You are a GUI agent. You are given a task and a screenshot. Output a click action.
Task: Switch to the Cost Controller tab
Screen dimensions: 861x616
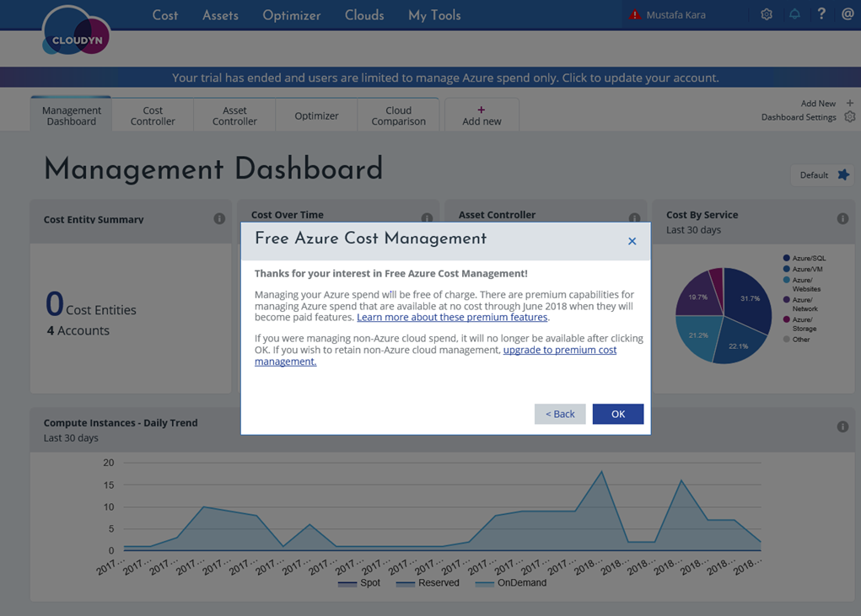[x=153, y=115]
